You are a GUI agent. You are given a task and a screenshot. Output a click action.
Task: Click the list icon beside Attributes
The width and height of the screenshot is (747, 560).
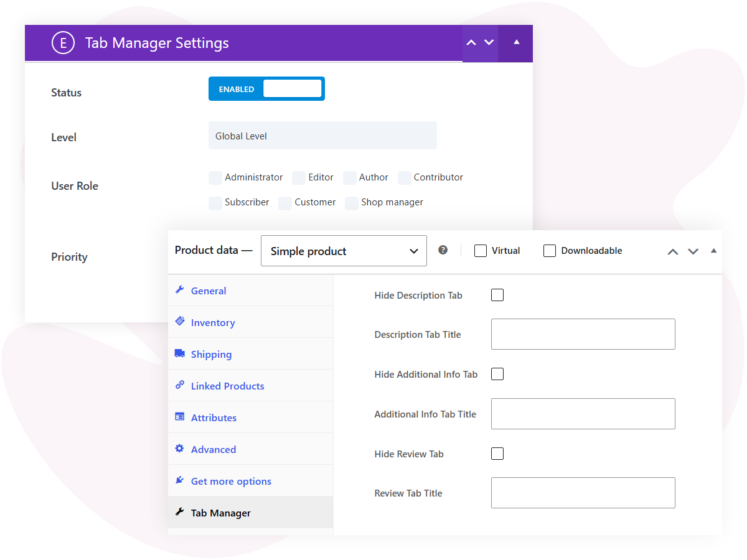point(180,417)
